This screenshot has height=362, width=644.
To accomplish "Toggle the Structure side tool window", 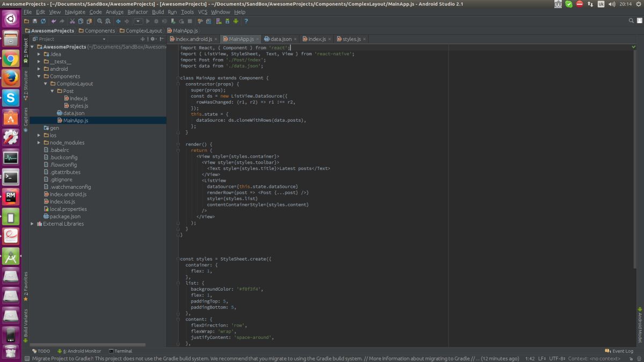I will (x=25, y=84).
